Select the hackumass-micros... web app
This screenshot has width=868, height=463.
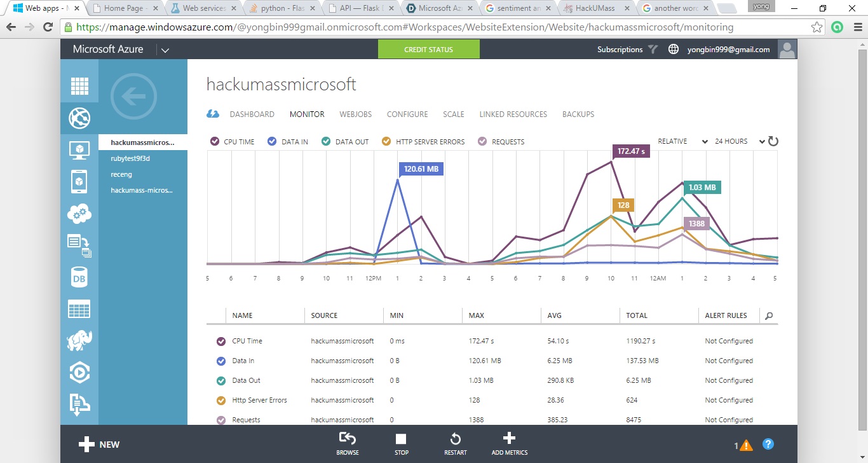[x=143, y=190]
